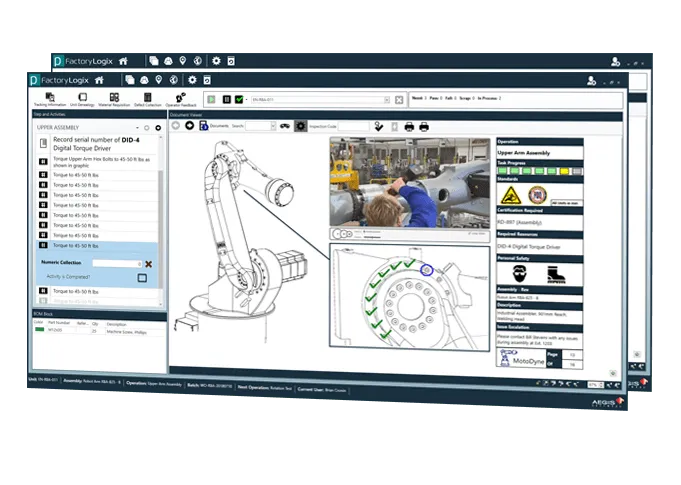Click the instructional video thumbnail

(x=410, y=183)
